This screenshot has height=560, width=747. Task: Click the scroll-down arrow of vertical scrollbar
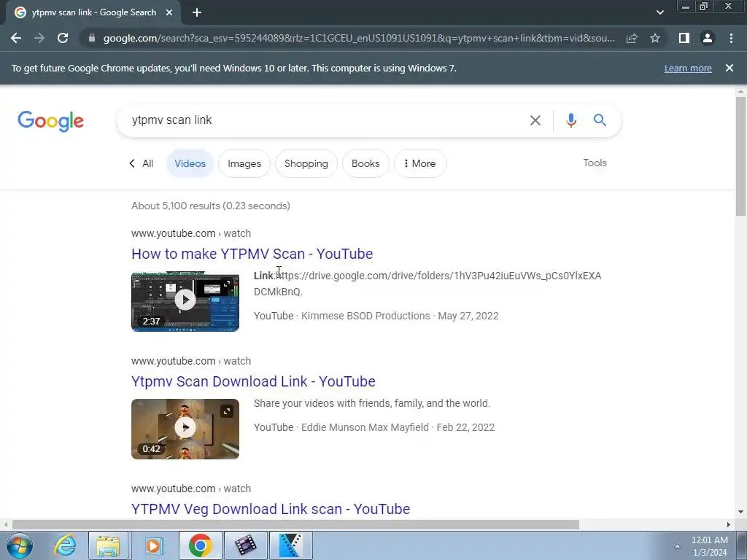point(740,513)
